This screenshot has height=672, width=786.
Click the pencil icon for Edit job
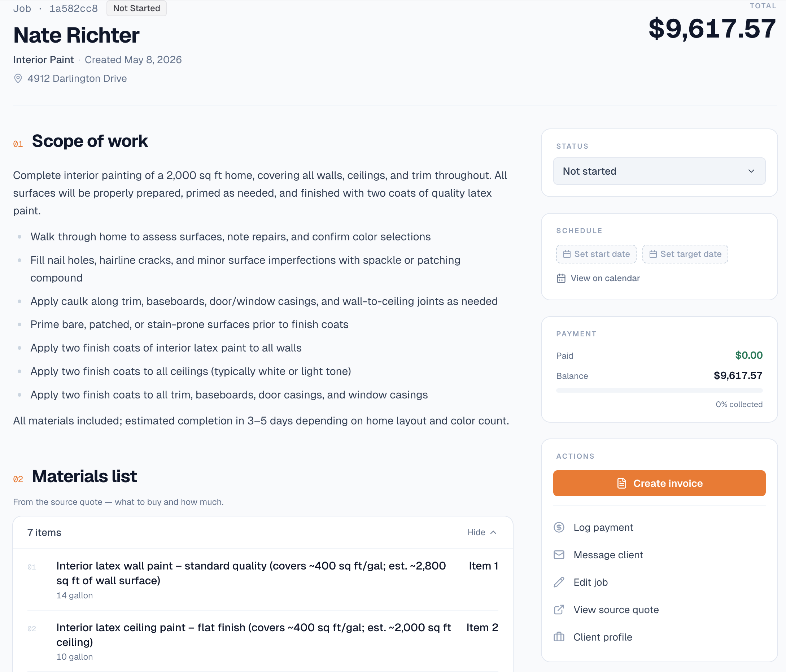coord(559,582)
